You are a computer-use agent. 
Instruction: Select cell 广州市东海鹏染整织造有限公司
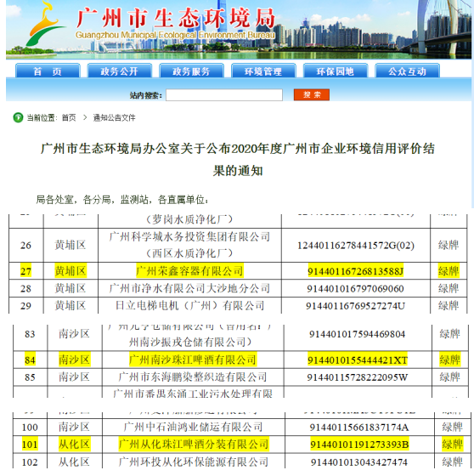[193, 377]
